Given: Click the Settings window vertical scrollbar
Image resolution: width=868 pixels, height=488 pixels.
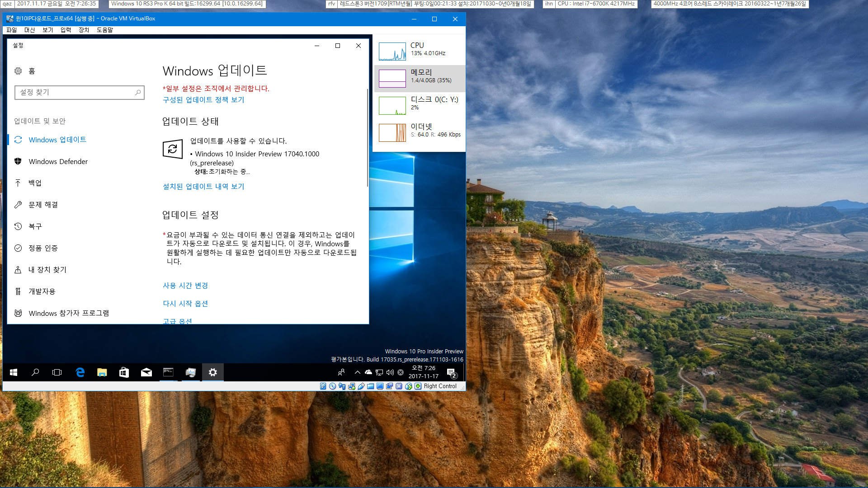Looking at the screenshot, I should coord(367,138).
